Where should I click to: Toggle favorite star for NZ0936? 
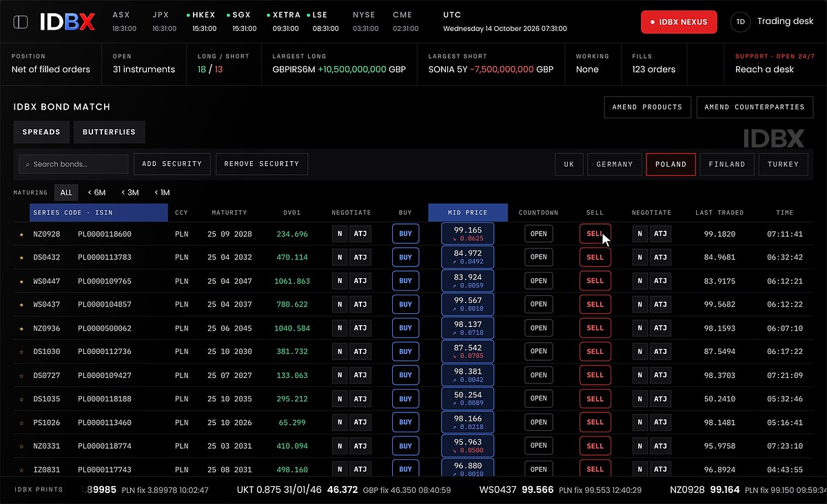pyautogui.click(x=21, y=328)
